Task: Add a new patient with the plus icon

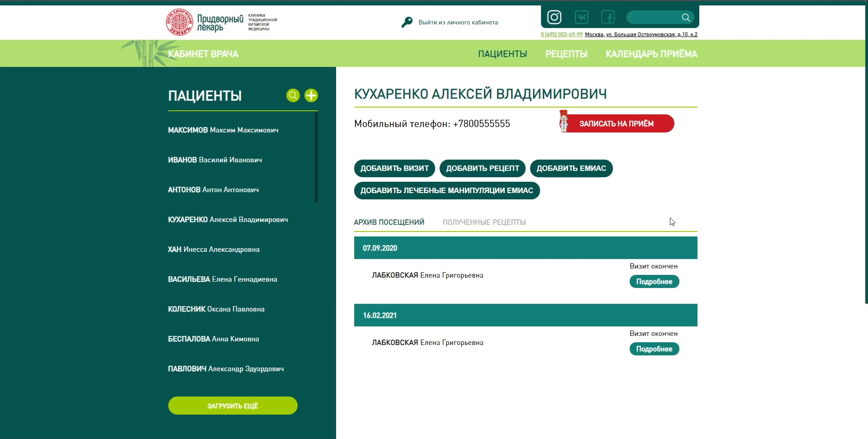Action: tap(311, 95)
